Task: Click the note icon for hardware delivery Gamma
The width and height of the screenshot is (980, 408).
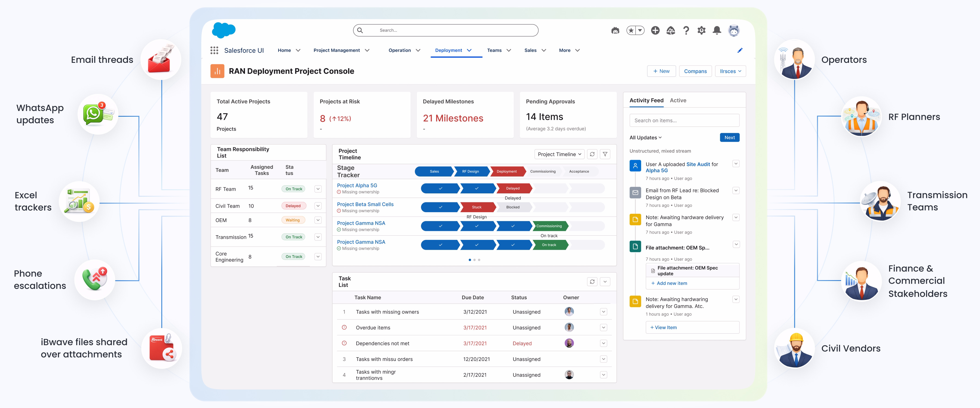Action: (x=635, y=220)
